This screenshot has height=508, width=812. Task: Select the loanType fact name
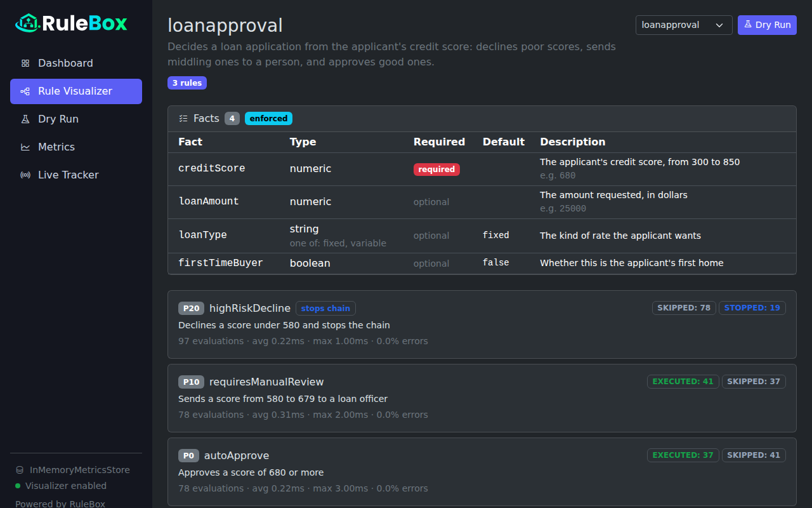[202, 235]
